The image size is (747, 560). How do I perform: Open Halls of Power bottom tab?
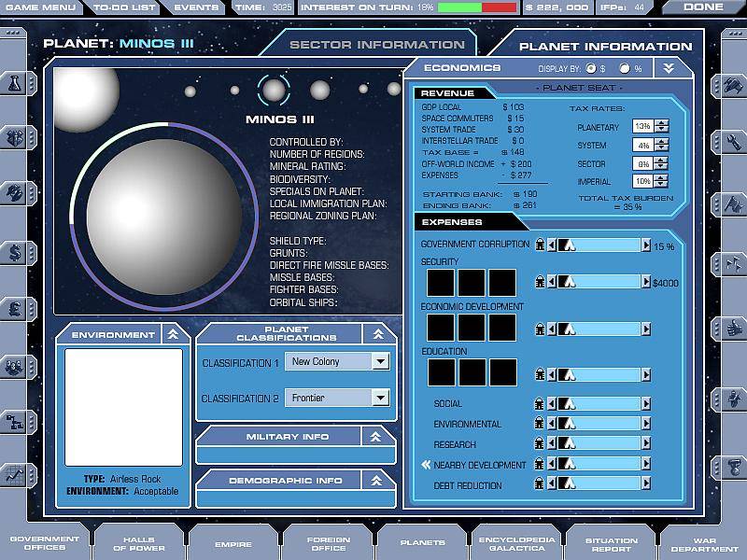click(138, 544)
